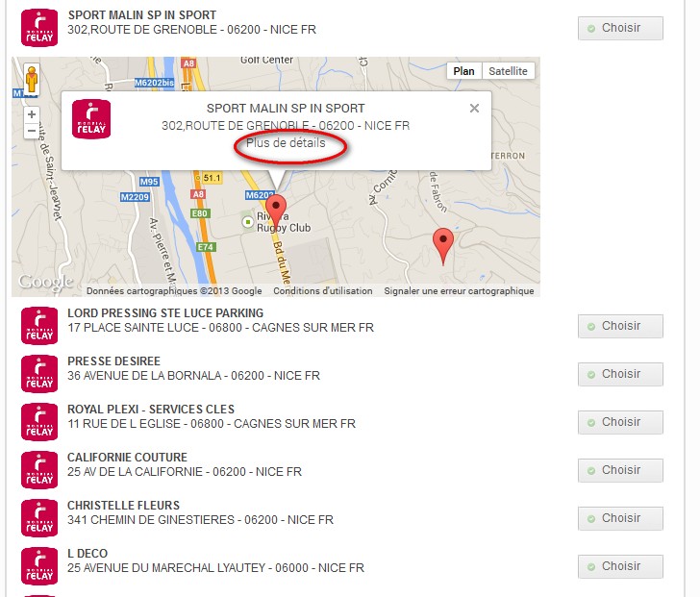
Task: Open Plus de détails link in popup
Action: [286, 143]
